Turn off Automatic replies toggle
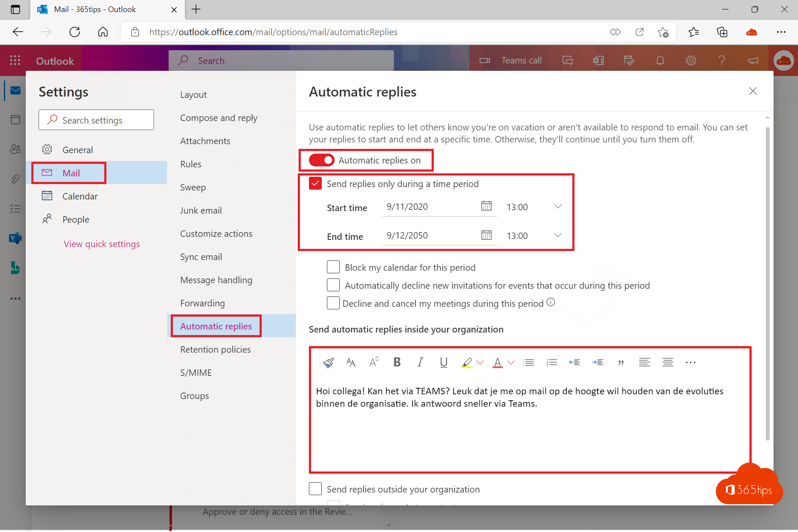The width and height of the screenshot is (798, 532). [x=321, y=160]
